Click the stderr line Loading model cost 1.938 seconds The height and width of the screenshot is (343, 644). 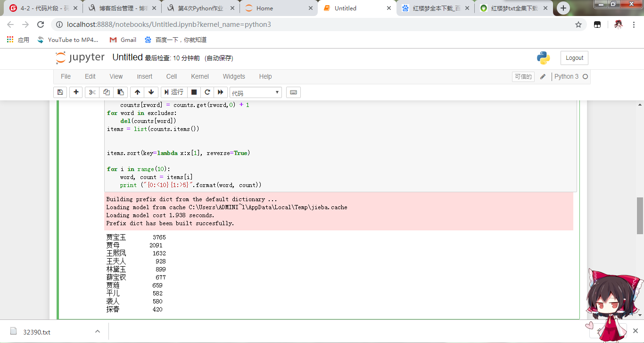point(160,215)
